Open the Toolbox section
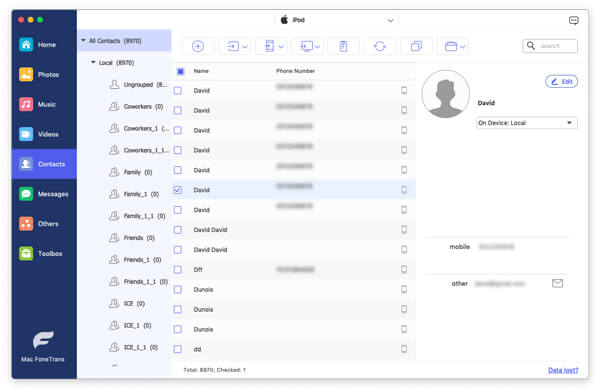 coord(44,253)
